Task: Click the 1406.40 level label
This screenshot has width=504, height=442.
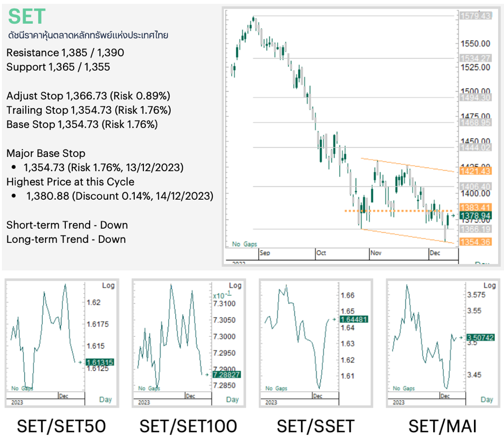Action: point(475,187)
